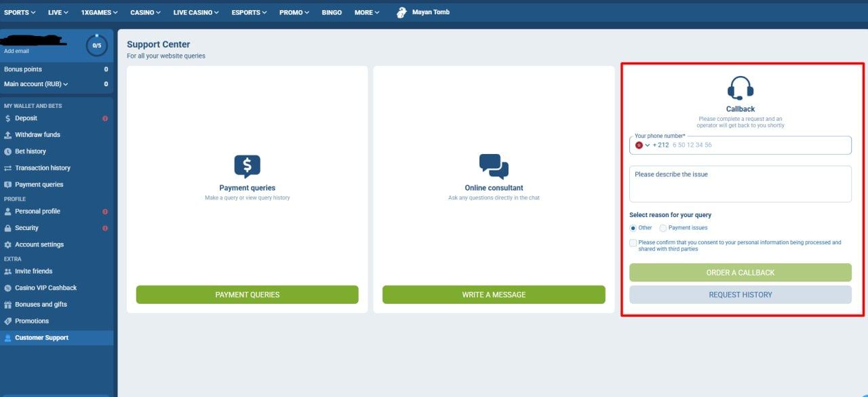Click the Customer Support person icon
Image resolution: width=868 pixels, height=397 pixels.
click(x=8, y=338)
